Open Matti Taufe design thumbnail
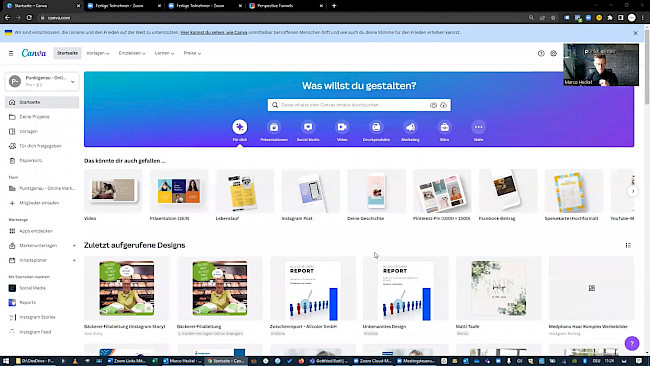Screen dimensions: 650x366 [x=499, y=288]
